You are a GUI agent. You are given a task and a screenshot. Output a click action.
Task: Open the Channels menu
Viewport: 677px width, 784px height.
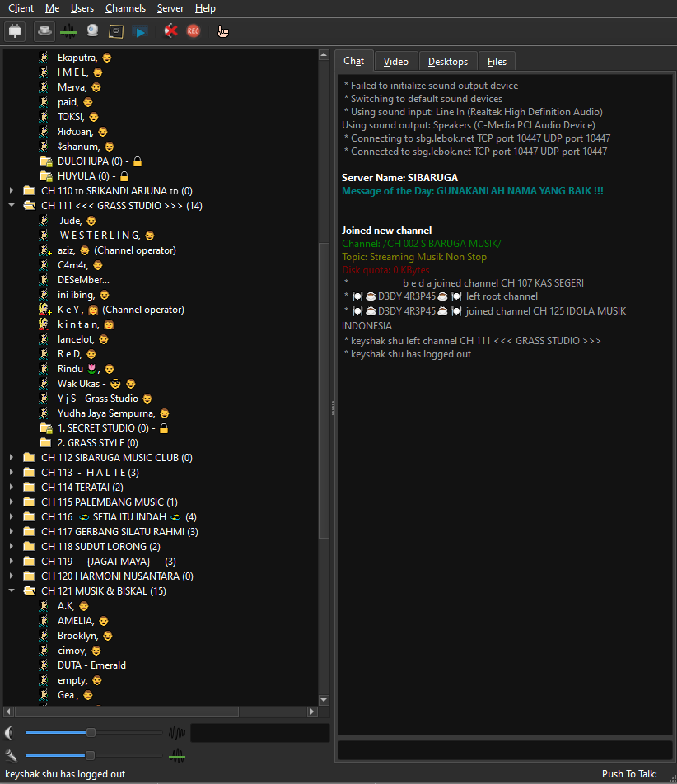(x=125, y=8)
